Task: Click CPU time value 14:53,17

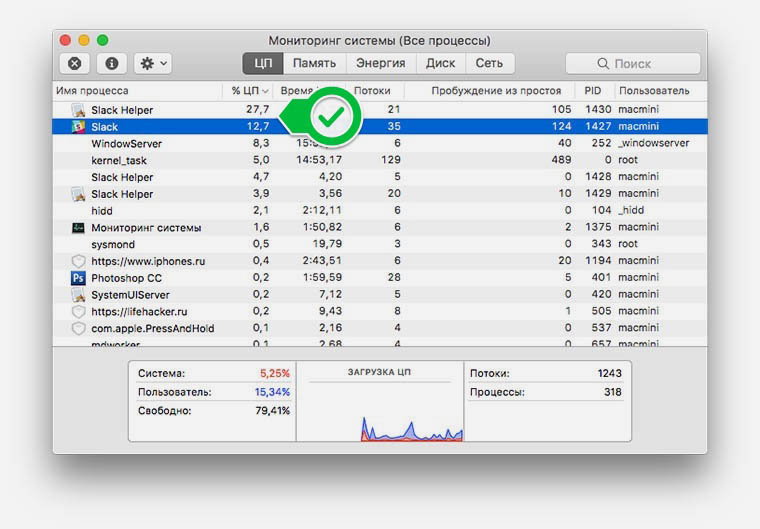Action: coord(319,160)
